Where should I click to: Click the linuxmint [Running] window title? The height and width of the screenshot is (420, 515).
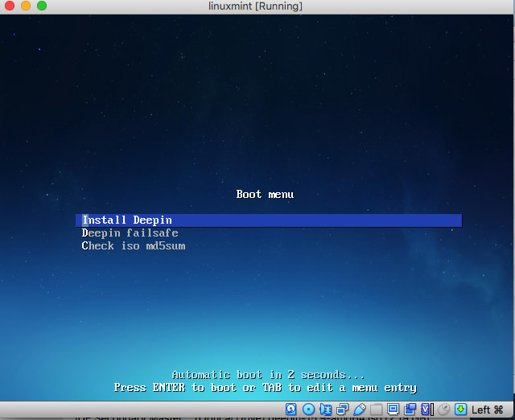coord(256,6)
